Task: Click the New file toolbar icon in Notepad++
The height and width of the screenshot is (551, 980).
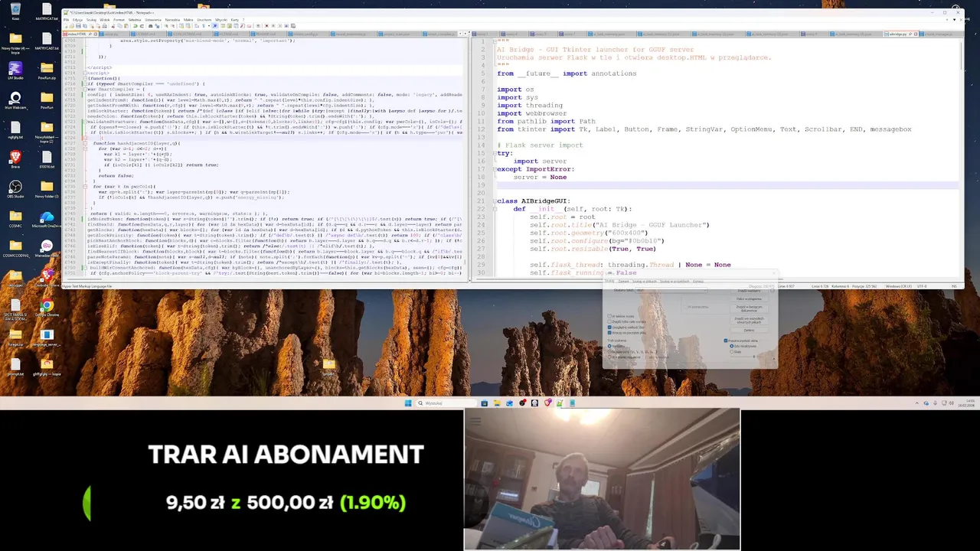Action: 66,26
